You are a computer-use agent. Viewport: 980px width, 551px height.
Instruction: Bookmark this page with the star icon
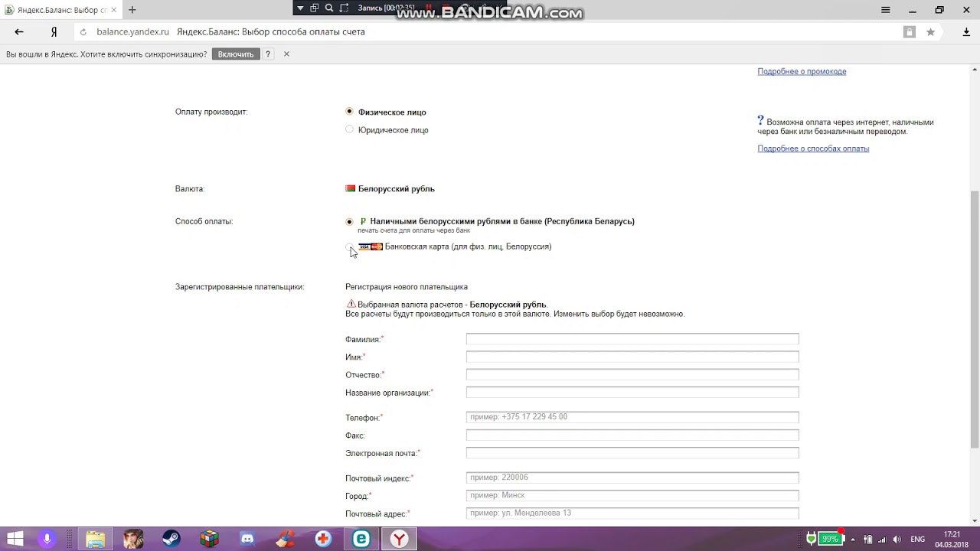(930, 32)
